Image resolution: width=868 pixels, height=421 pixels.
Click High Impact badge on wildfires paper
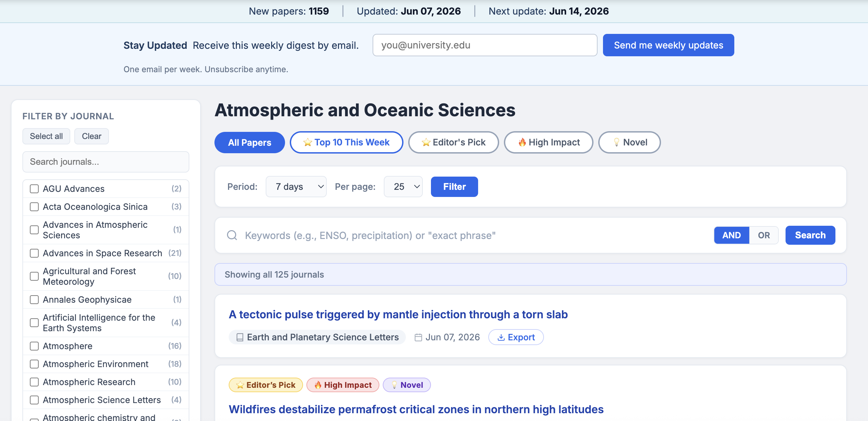pos(343,385)
